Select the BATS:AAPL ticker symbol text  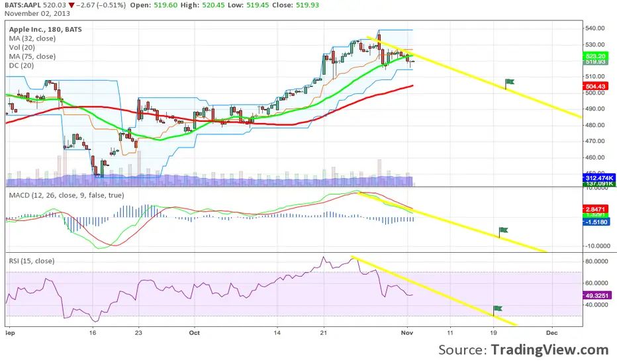[23, 5]
